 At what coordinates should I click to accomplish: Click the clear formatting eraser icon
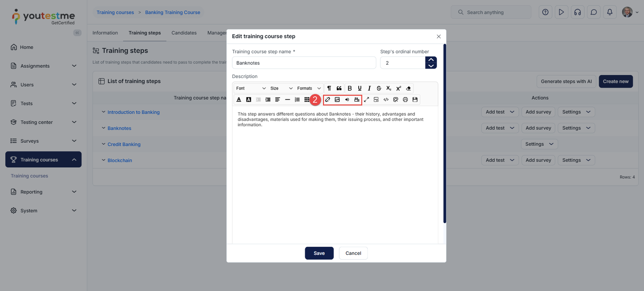click(x=408, y=88)
